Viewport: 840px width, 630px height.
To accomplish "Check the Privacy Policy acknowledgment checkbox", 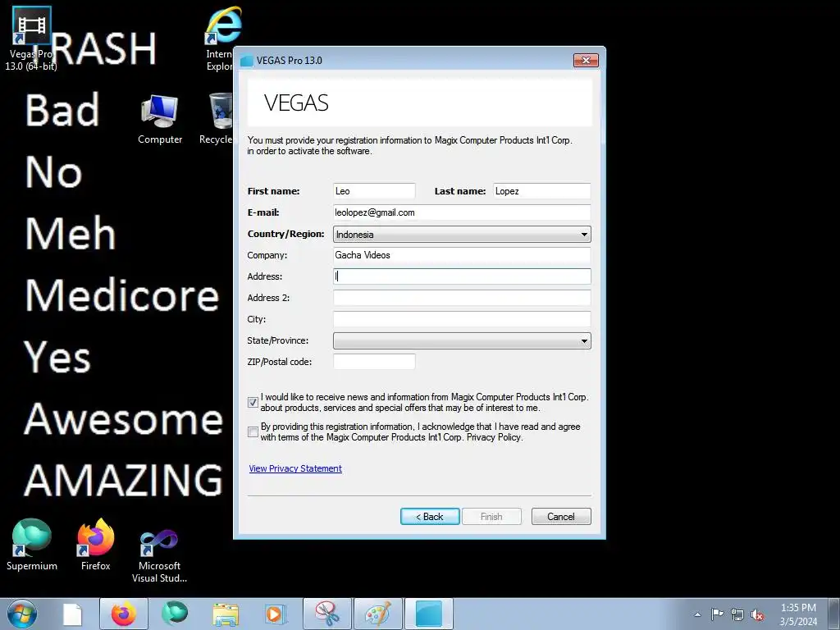I will (x=253, y=431).
